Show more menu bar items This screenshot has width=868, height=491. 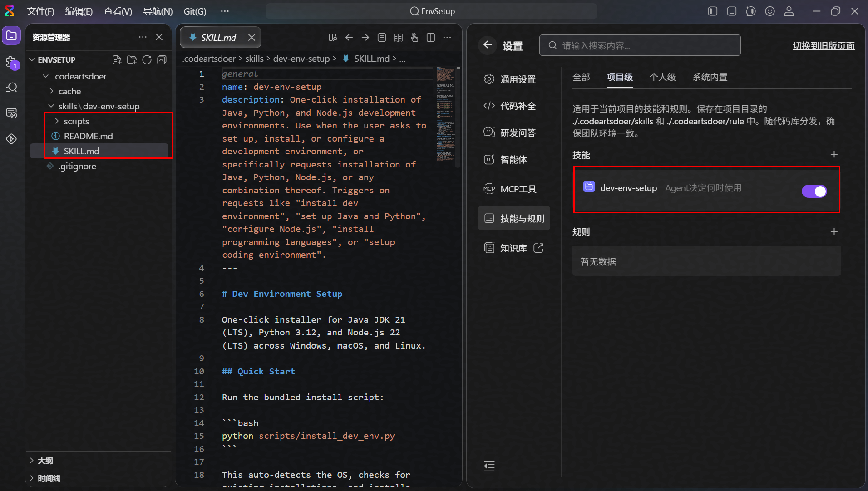pos(225,11)
